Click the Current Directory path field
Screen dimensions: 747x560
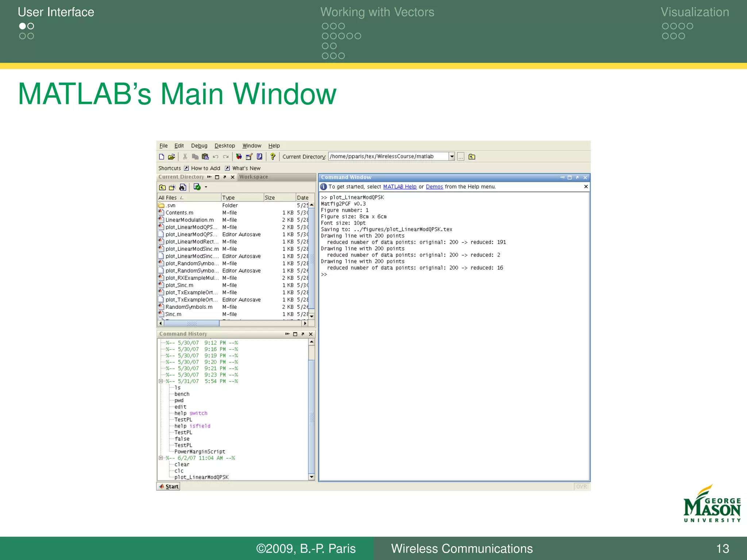(x=389, y=156)
